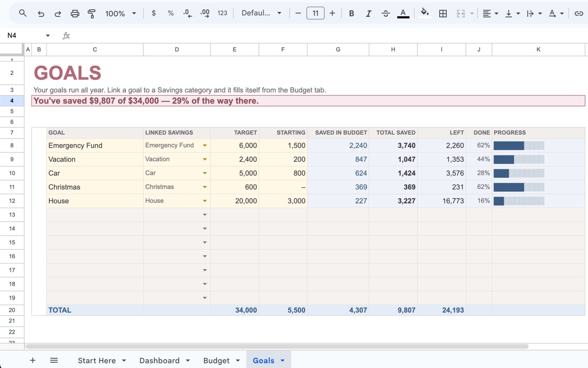The height and width of the screenshot is (368, 588).
Task: Print the spreadsheet
Action: pos(75,14)
